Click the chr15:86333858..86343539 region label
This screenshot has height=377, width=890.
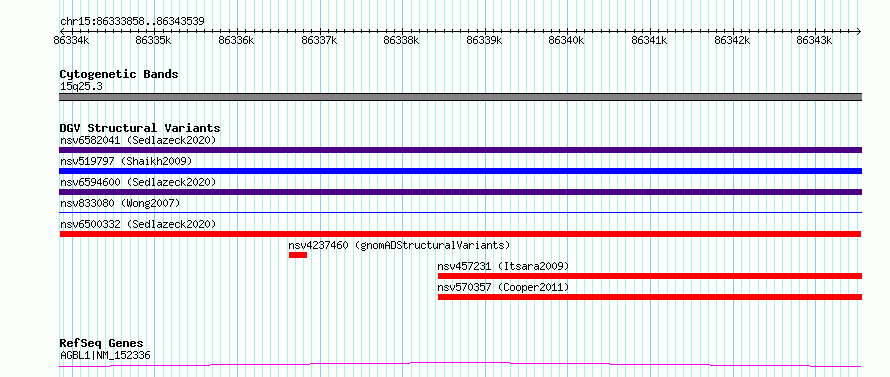point(132,22)
